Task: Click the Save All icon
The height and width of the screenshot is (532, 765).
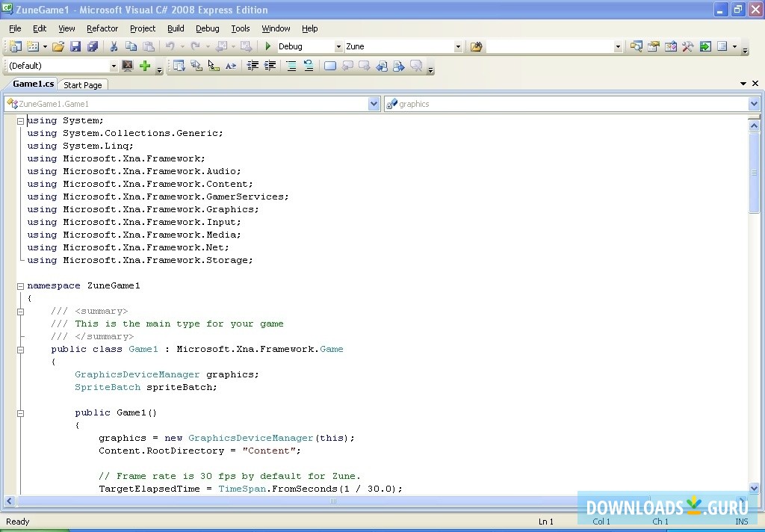Action: pyautogui.click(x=93, y=46)
